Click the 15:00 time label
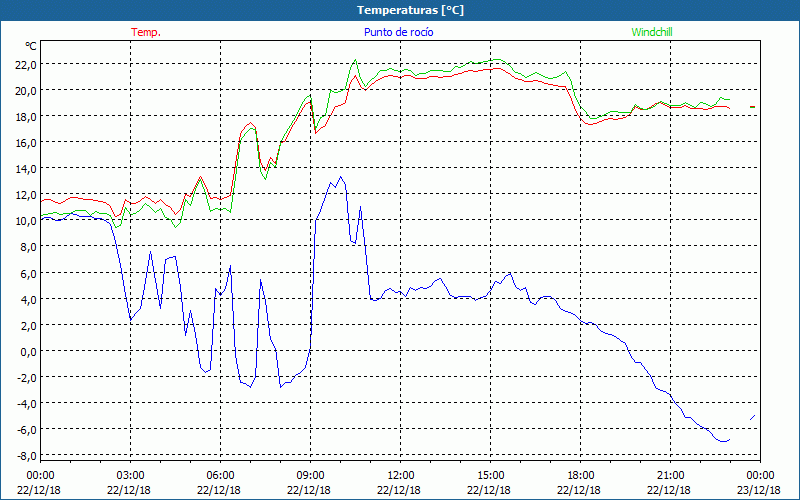This screenshot has height=500, width=800. click(490, 476)
